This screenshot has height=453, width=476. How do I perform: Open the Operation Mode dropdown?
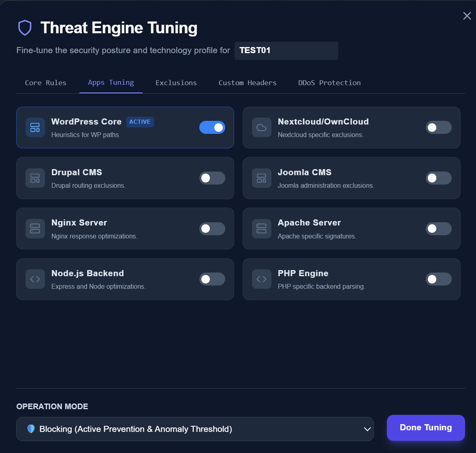(x=195, y=429)
